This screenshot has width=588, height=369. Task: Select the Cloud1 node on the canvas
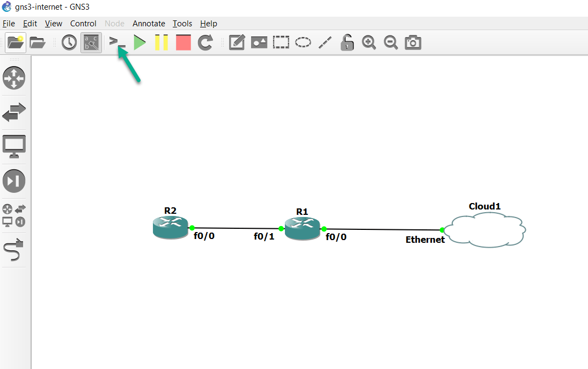pyautogui.click(x=484, y=230)
